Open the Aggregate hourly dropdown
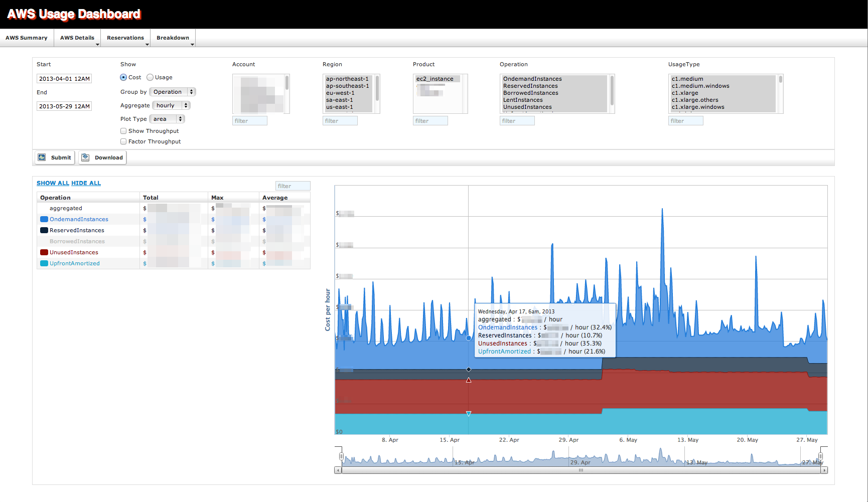Screen dimensions: 868x502 tap(172, 105)
